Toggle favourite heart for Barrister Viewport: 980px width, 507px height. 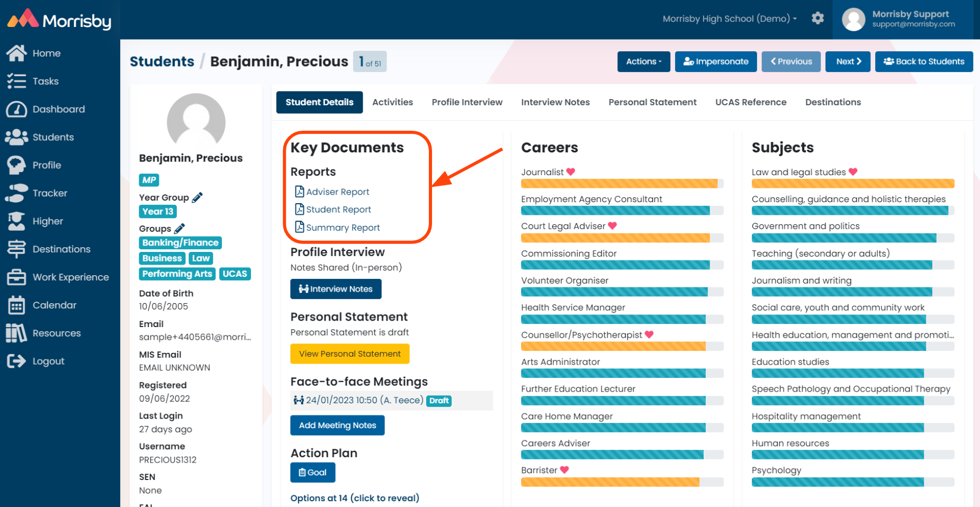pos(564,469)
